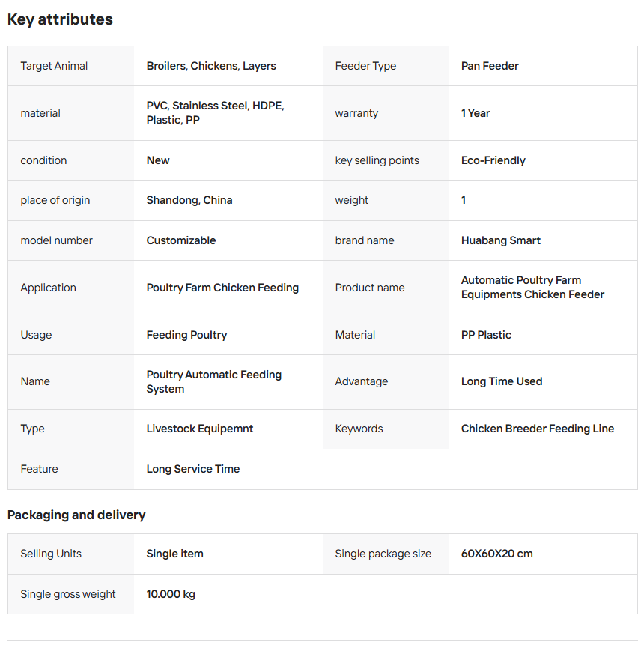Select the Eco-Friendly selling point

click(493, 160)
